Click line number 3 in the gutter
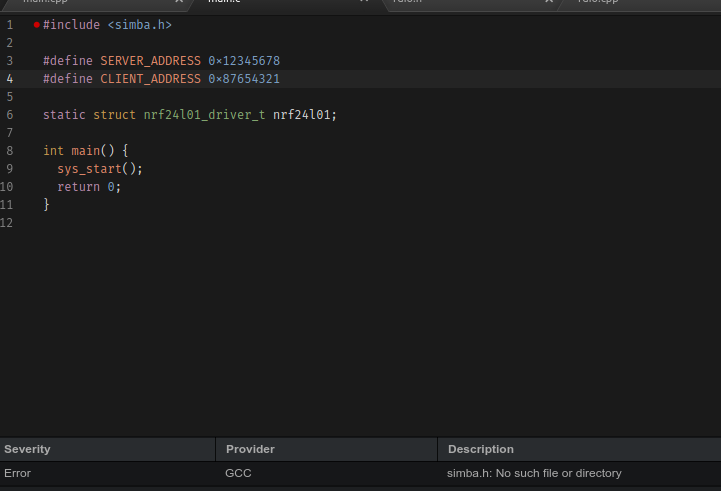 10,61
